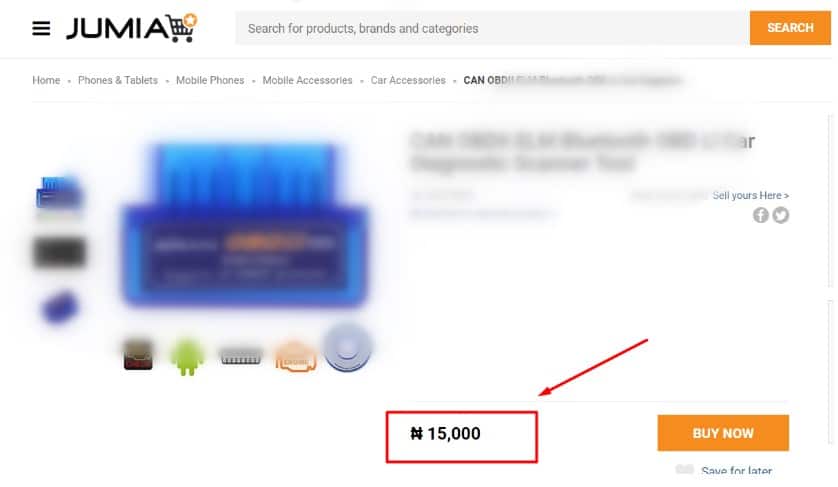Select the green Android feature icon

click(187, 357)
